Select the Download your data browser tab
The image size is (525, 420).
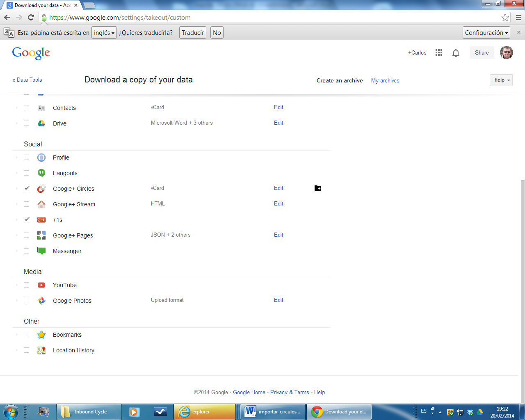42,5
